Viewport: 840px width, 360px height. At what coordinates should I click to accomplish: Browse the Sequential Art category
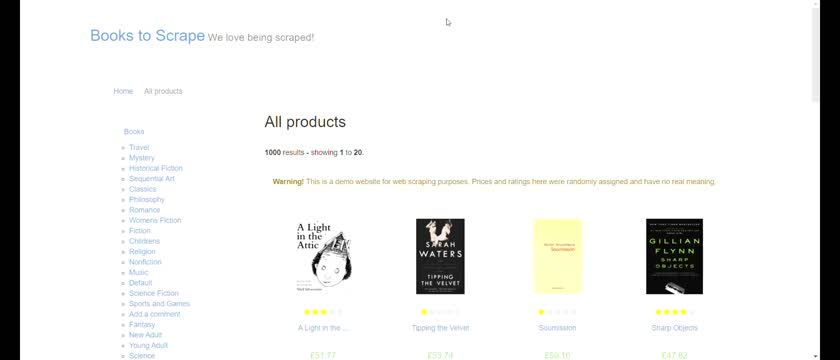pyautogui.click(x=152, y=178)
